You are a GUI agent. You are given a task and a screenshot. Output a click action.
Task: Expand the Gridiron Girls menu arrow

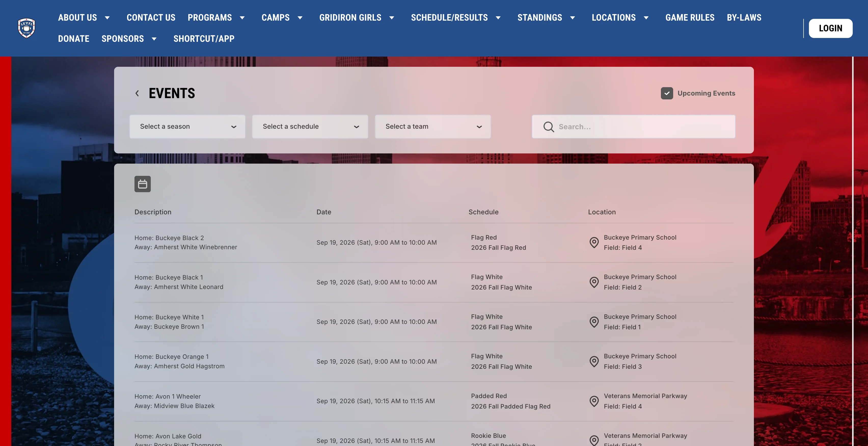(x=391, y=18)
